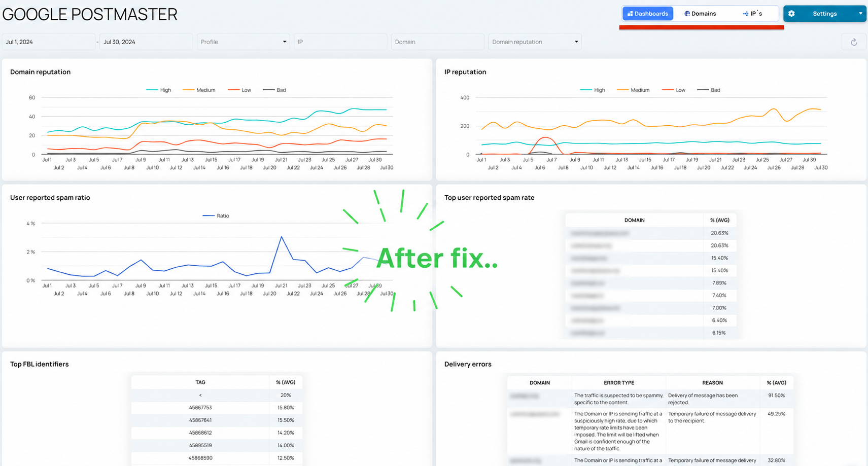This screenshot has height=466, width=868.
Task: Toggle High series in IP reputation legend
Action: point(593,90)
